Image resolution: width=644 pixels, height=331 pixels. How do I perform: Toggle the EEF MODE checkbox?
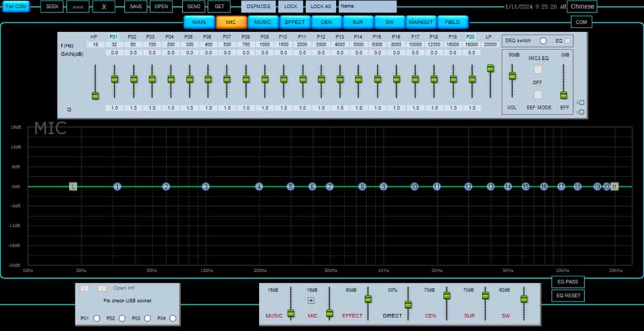538,95
